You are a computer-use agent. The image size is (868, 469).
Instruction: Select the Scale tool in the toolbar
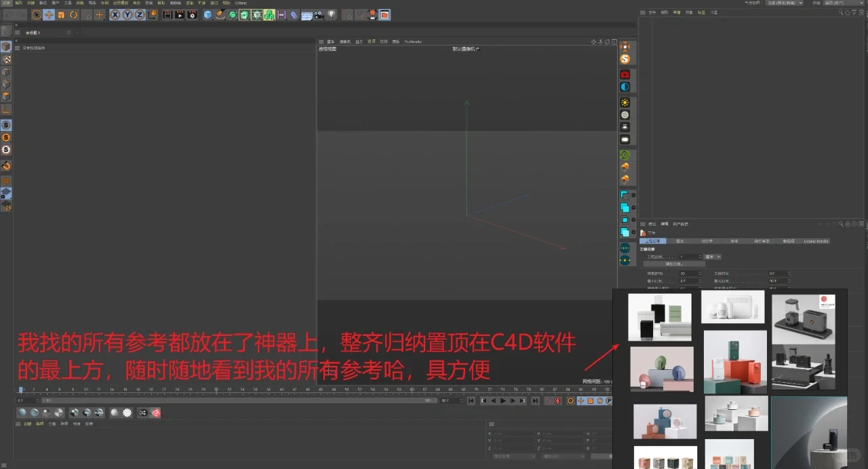point(60,14)
